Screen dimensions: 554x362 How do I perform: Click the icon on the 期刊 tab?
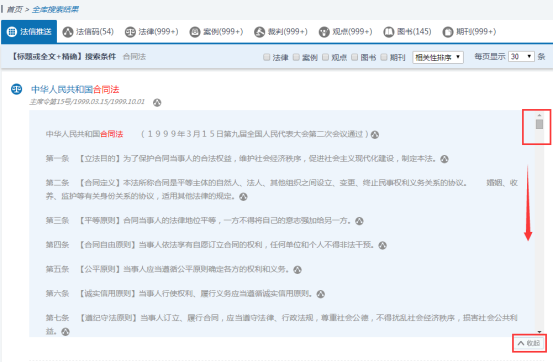tap(448, 32)
